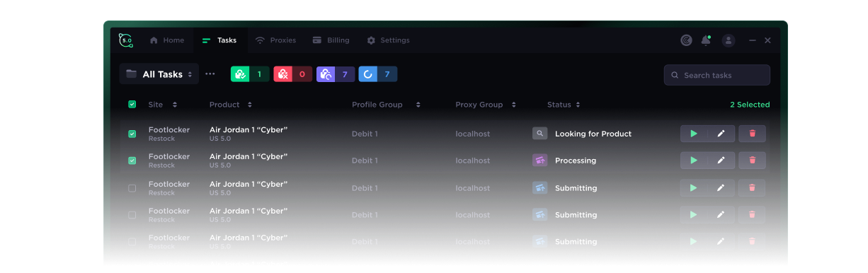Start the first Submitting task
868x273 pixels.
point(694,188)
